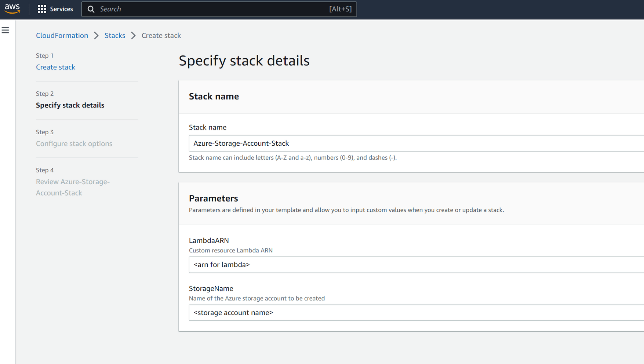Open the hamburger navigation menu

tap(6, 30)
